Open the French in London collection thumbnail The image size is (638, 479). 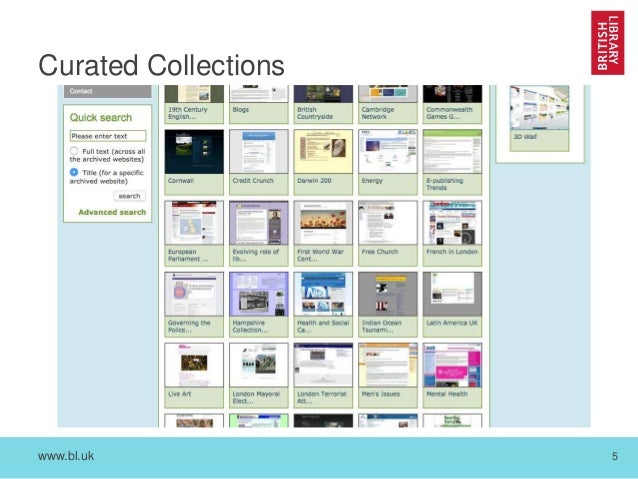[x=452, y=223]
